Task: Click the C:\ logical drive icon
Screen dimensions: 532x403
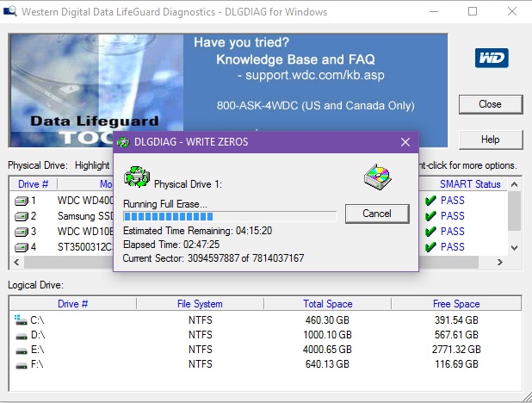Action: (x=21, y=319)
